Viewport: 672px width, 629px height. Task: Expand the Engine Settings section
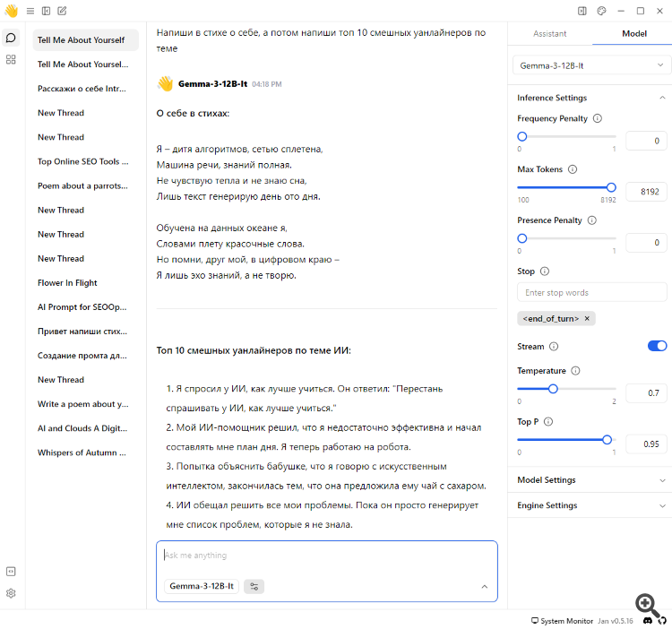coord(592,505)
